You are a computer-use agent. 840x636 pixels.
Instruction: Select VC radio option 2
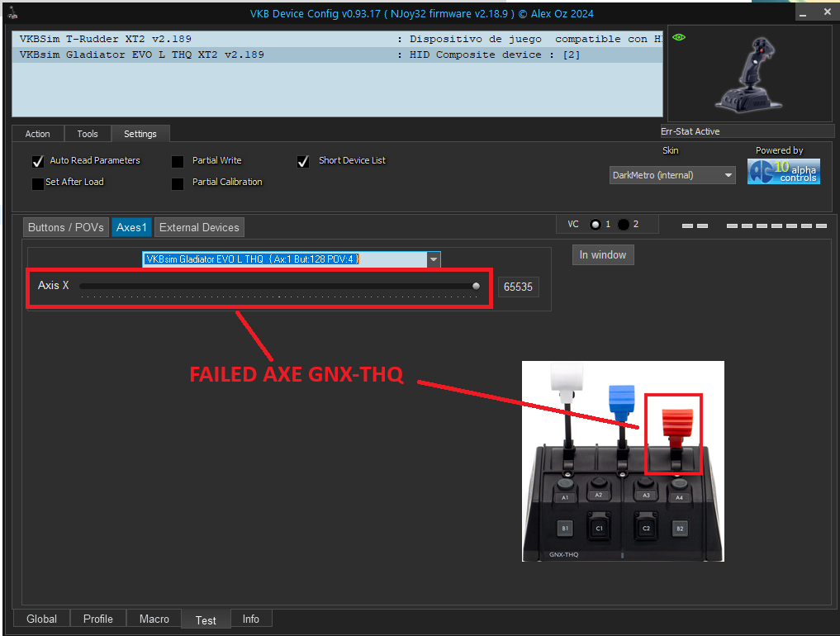tap(623, 225)
